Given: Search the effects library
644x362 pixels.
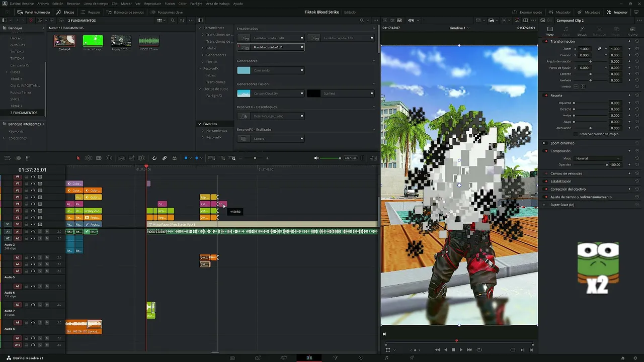Looking at the screenshot, I should tap(361, 20).
